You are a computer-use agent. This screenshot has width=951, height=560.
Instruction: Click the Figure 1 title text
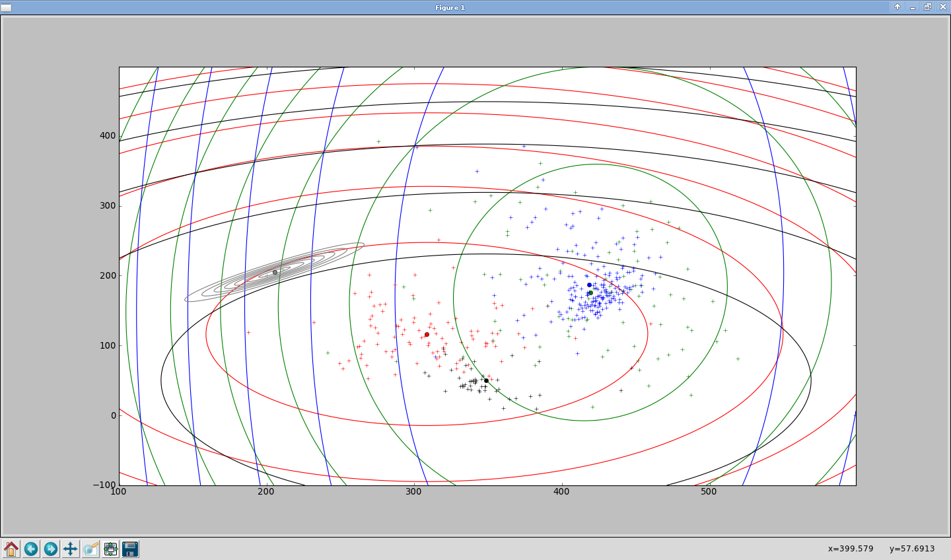coord(450,7)
